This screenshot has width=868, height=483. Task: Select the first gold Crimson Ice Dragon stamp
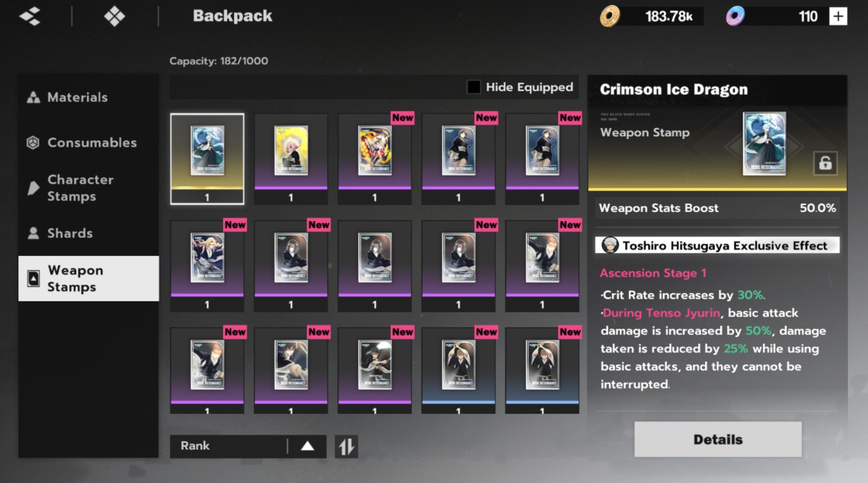coord(207,159)
